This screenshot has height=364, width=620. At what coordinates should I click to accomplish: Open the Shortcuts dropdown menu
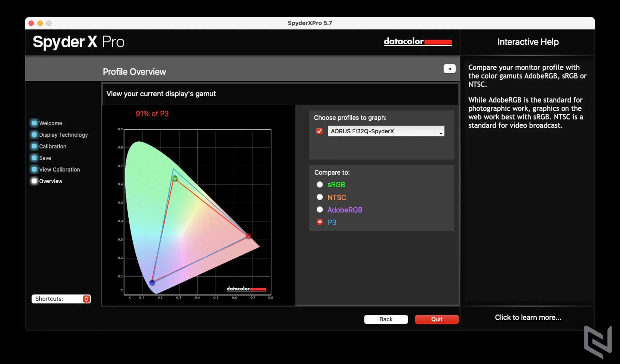click(61, 299)
